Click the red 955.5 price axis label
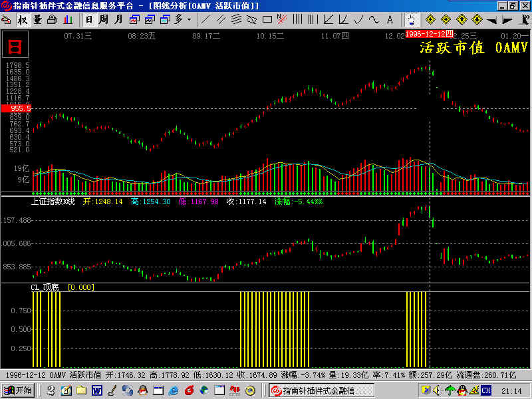532x399 pixels. pyautogui.click(x=16, y=108)
